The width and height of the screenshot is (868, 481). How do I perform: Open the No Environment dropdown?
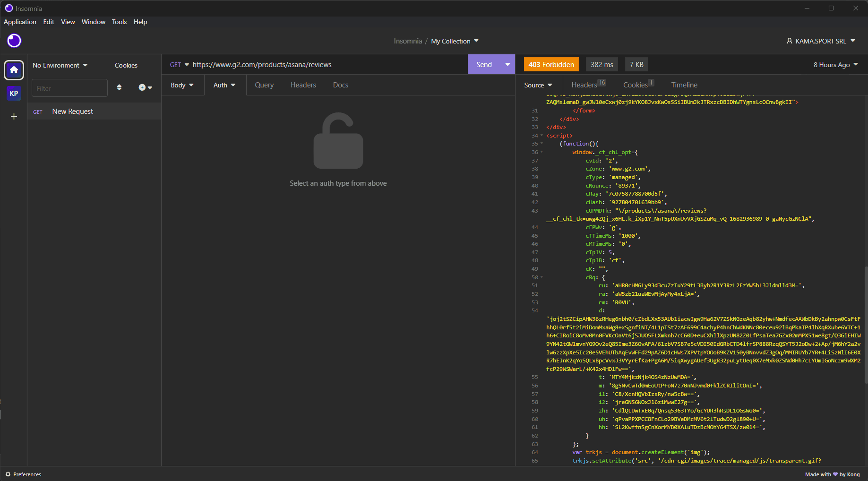60,65
